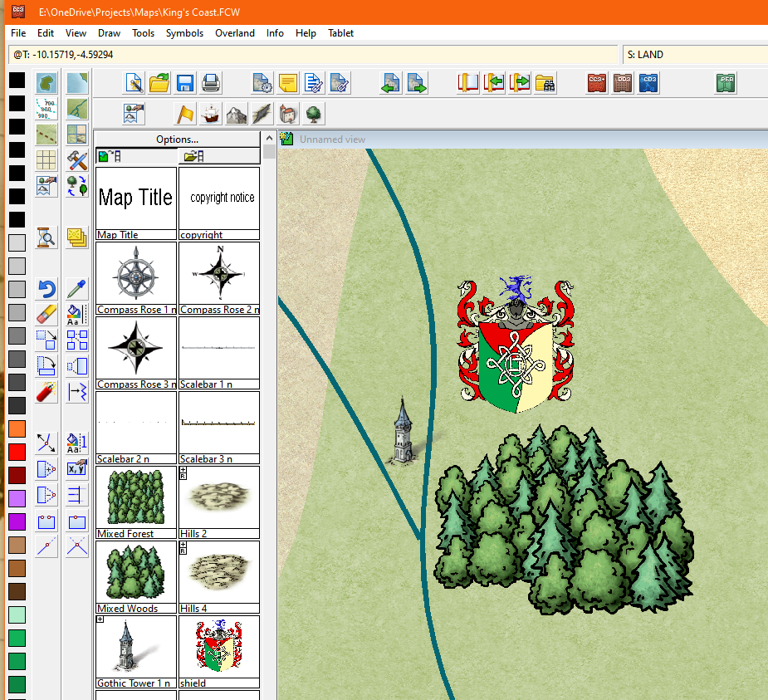Open the Symbols menu
The height and width of the screenshot is (700, 768).
184,33
